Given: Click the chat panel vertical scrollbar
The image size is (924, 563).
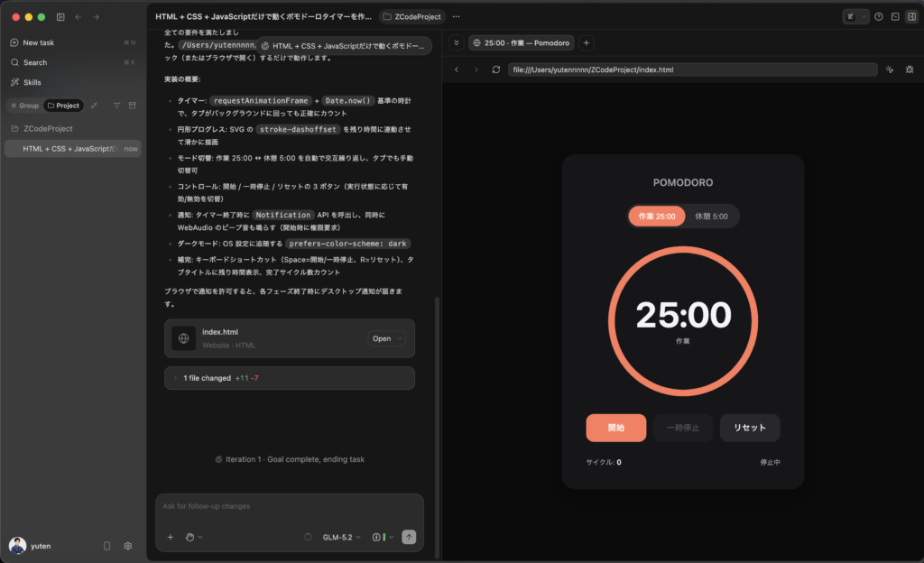Looking at the screenshot, I should pos(438,427).
